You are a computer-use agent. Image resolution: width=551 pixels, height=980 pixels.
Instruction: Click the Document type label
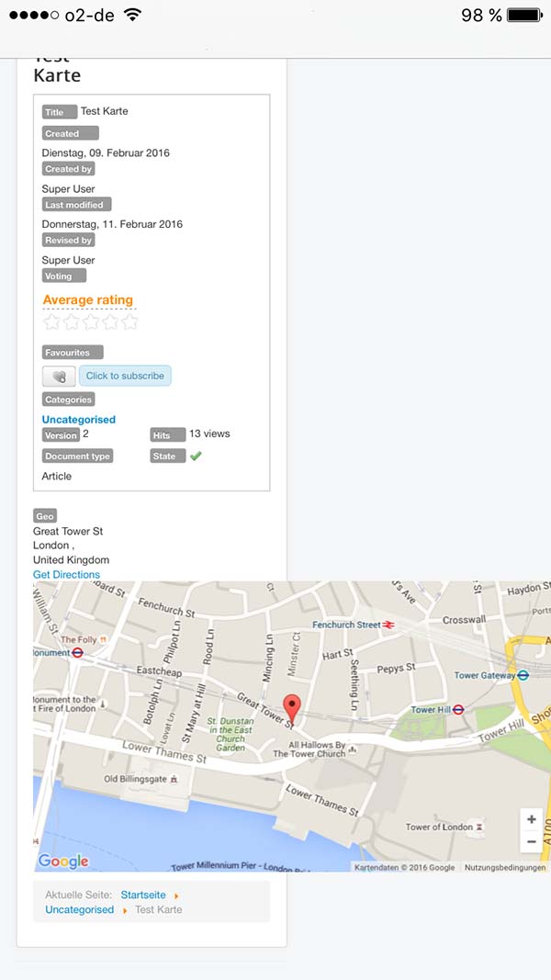(x=77, y=456)
